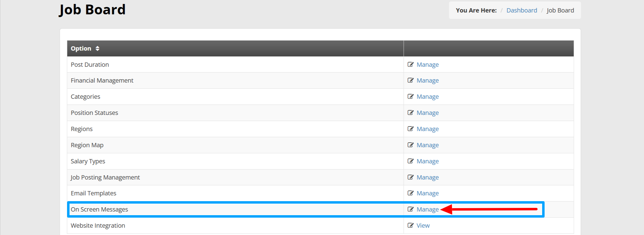This screenshot has width=644, height=235.
Task: Click the Option column header label
Action: (81, 48)
